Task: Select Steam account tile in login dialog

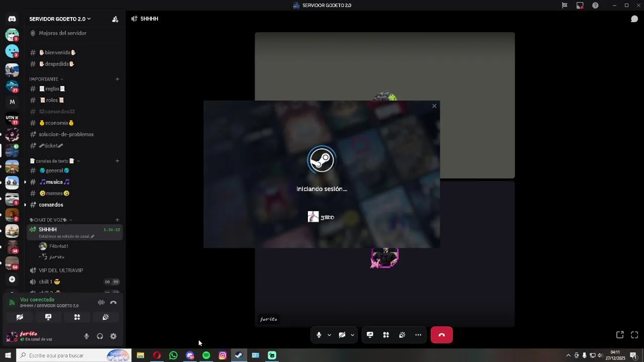Action: [321, 217]
